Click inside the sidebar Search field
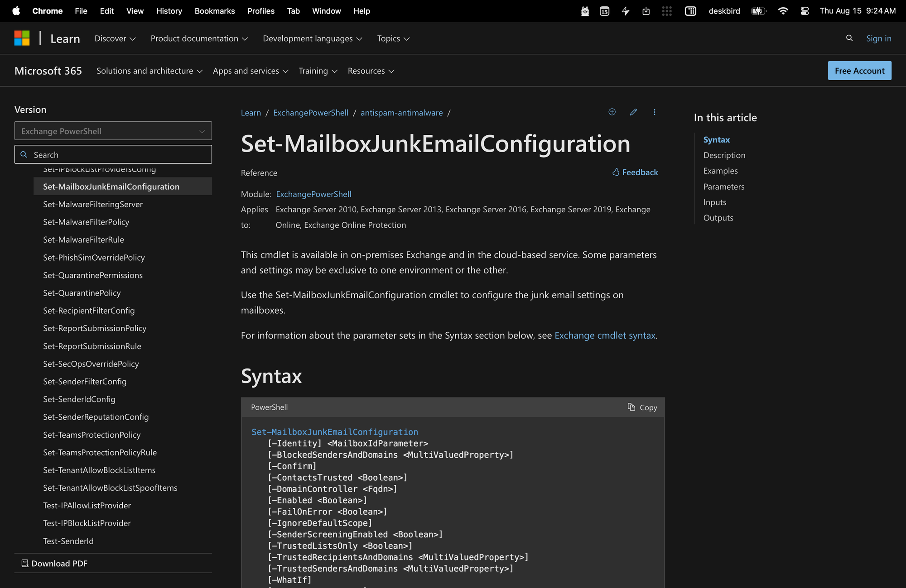906x588 pixels. click(113, 154)
